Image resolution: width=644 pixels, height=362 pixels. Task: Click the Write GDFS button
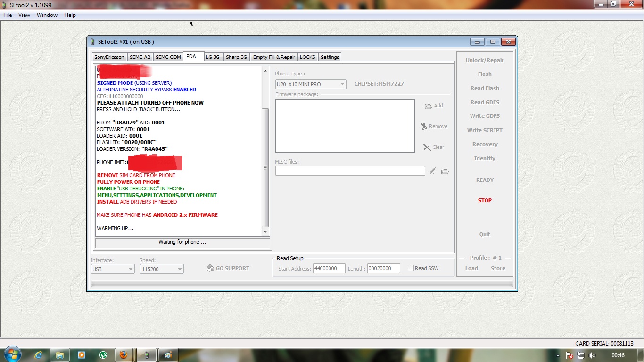pos(485,116)
